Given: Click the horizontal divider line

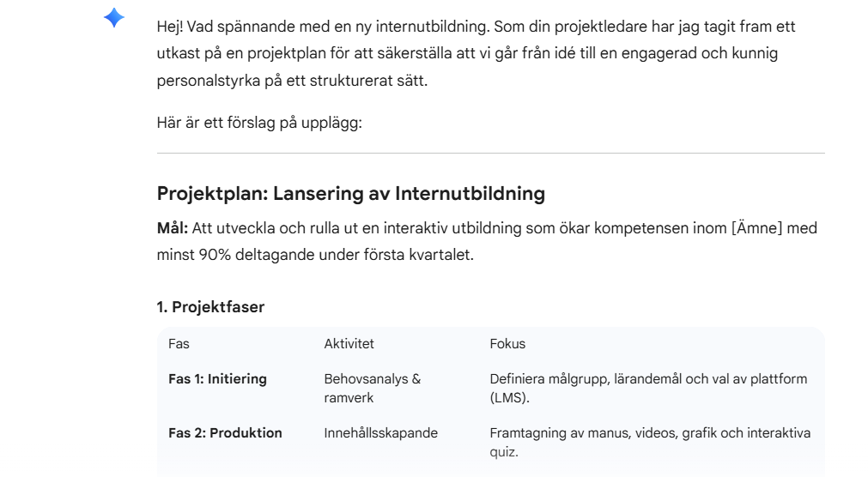Looking at the screenshot, I should click(490, 154).
